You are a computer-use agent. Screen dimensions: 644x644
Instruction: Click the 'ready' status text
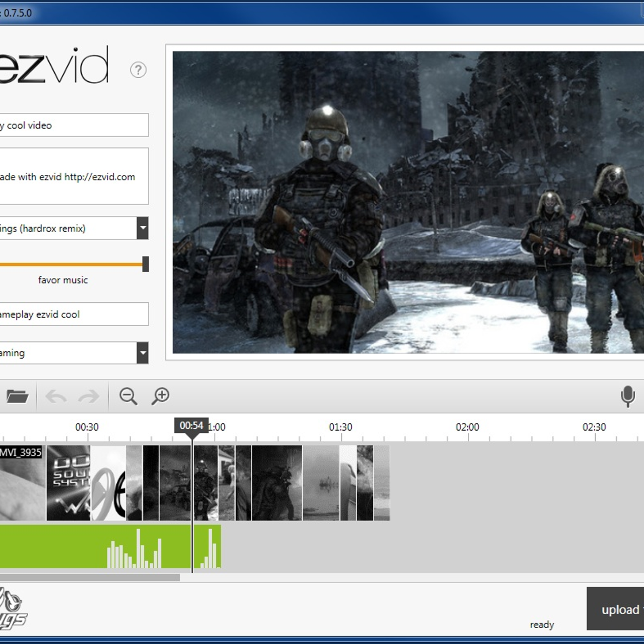(542, 624)
